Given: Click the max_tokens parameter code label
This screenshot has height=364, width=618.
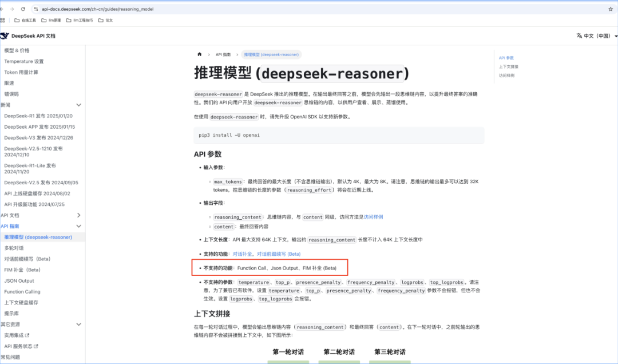Looking at the screenshot, I should [x=228, y=182].
